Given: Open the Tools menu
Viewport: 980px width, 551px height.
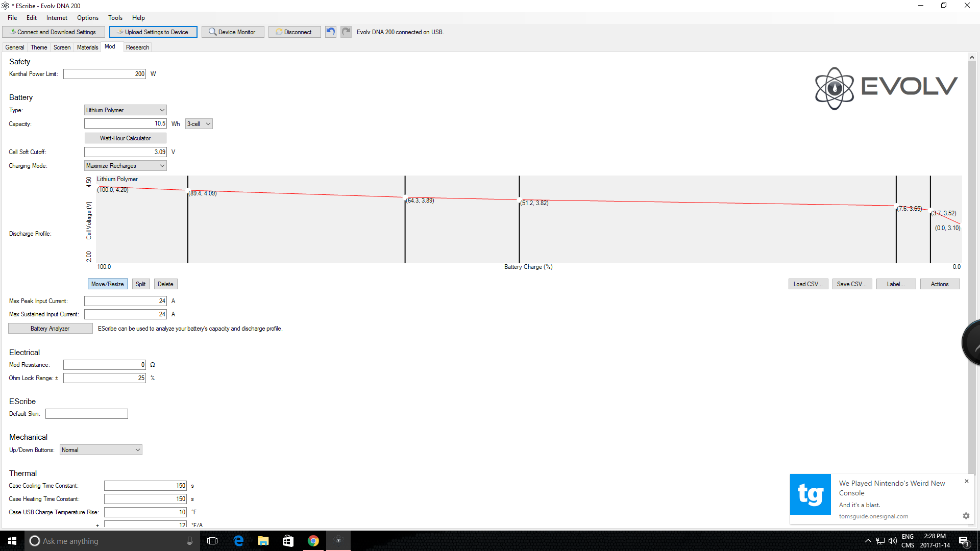Looking at the screenshot, I should 115,18.
